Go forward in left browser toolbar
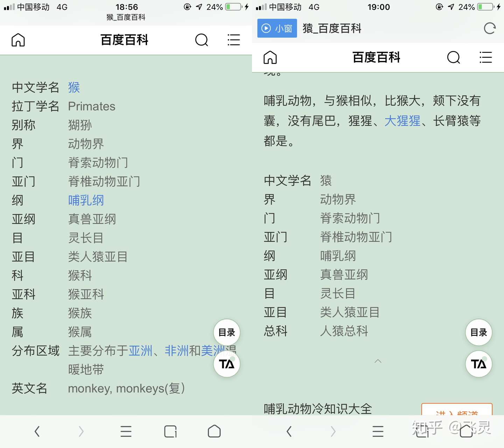The height and width of the screenshot is (448, 504). pyautogui.click(x=81, y=431)
